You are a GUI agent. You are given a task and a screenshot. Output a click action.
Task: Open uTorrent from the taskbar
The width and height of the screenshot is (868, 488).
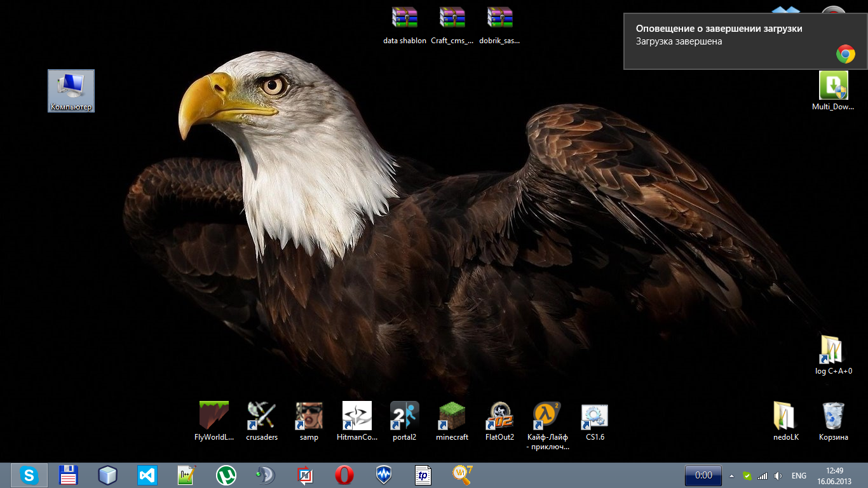(226, 475)
